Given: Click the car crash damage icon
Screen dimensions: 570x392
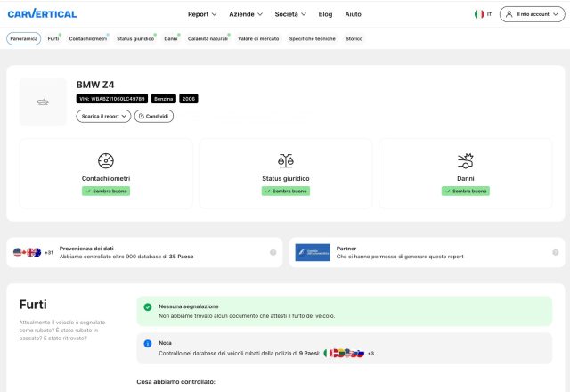Looking at the screenshot, I should click(x=465, y=160).
